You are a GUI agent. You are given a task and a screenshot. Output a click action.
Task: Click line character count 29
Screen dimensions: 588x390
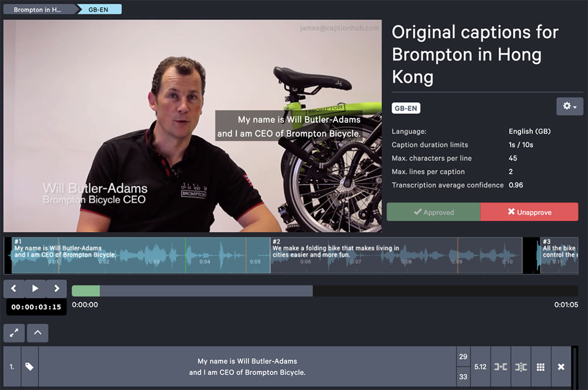pos(463,357)
